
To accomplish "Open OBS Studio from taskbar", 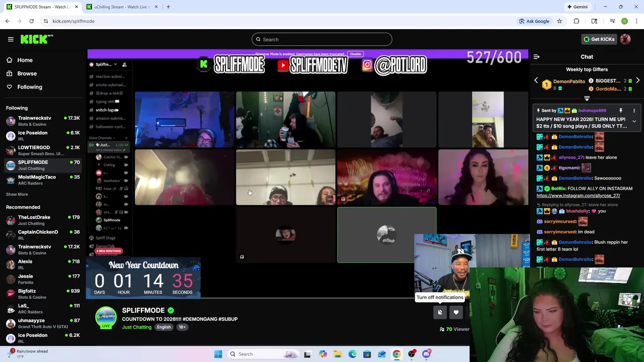I will pyautogui.click(x=412, y=354).
